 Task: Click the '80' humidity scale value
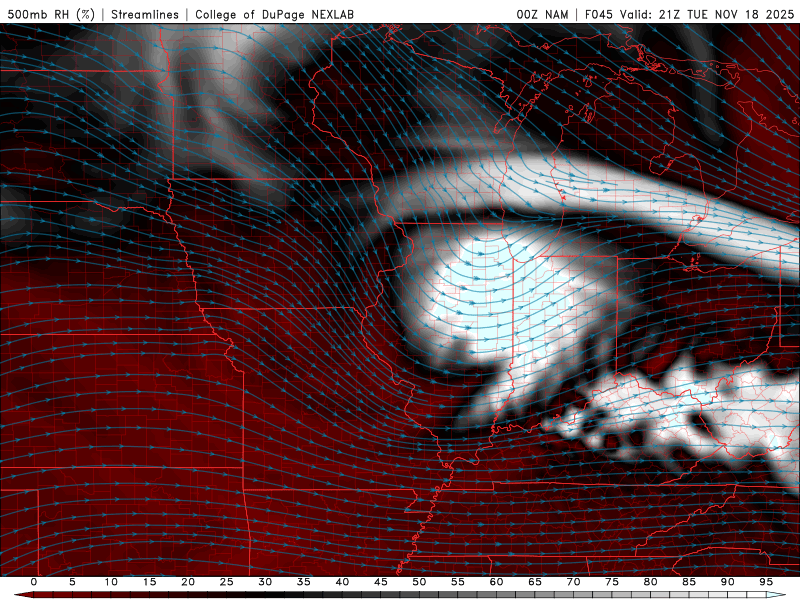[651, 582]
